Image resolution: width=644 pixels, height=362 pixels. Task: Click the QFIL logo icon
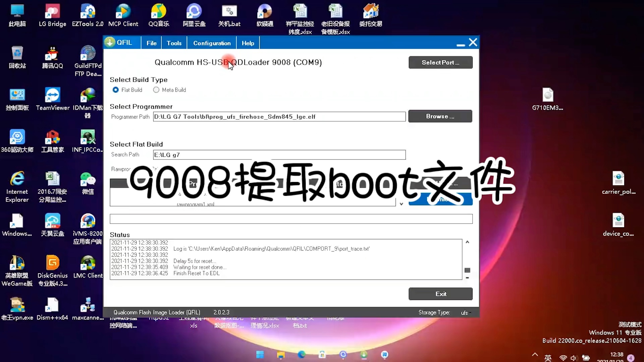click(x=109, y=42)
